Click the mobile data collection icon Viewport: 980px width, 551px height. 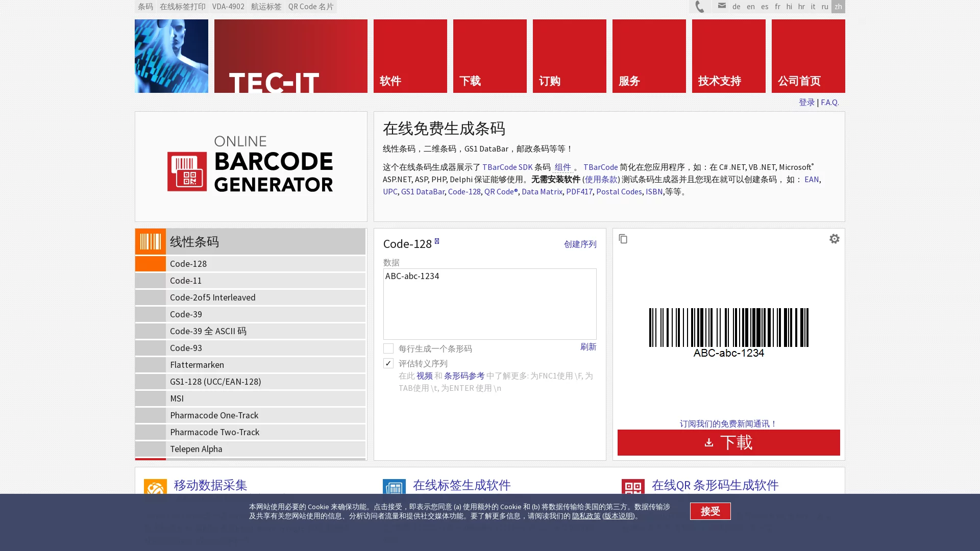click(x=155, y=488)
